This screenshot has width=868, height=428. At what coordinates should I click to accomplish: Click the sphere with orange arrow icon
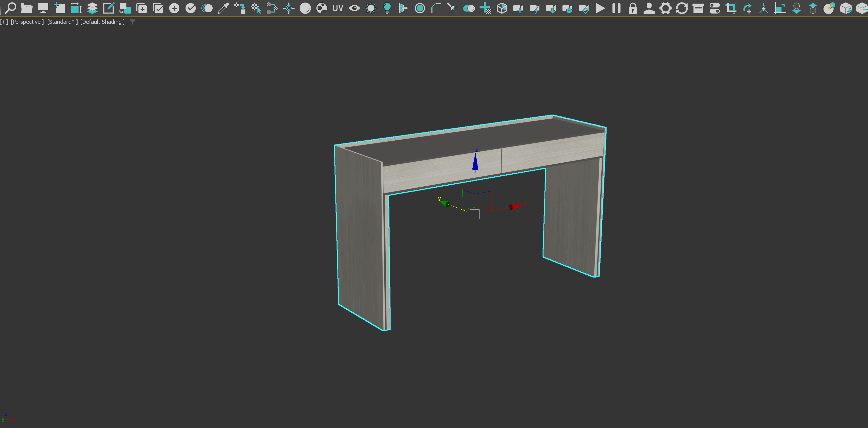coord(829,8)
